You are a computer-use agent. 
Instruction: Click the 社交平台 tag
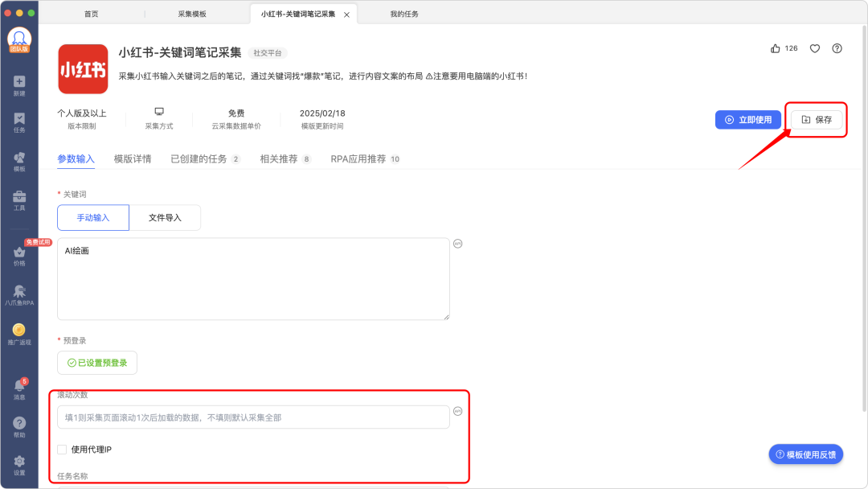[268, 53]
